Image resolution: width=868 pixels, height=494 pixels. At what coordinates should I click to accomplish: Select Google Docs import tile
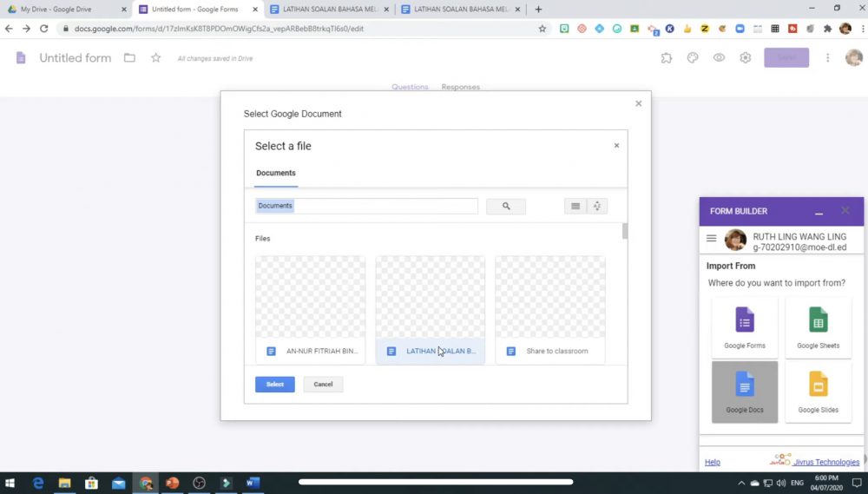(745, 392)
